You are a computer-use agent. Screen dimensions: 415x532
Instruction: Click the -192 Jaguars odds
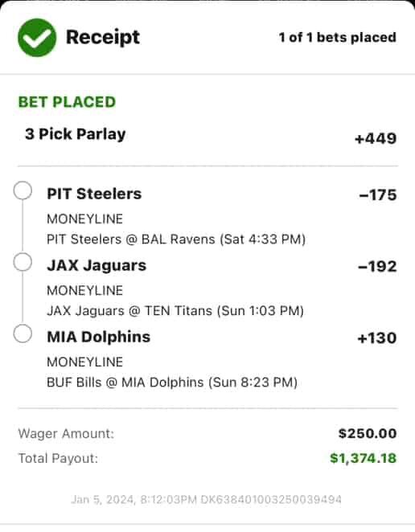pyautogui.click(x=378, y=267)
